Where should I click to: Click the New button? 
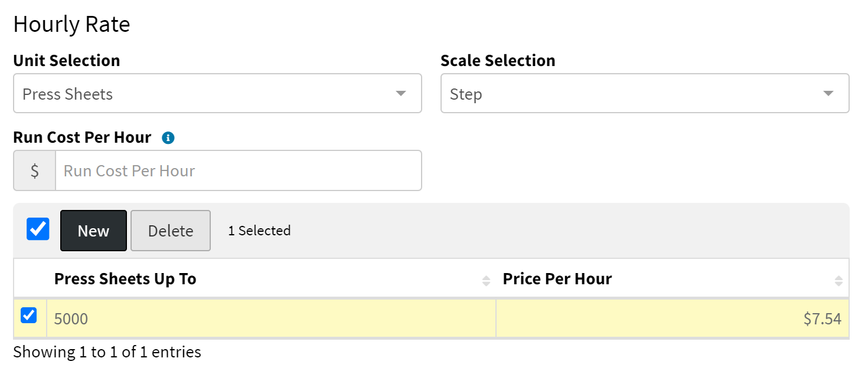93,231
